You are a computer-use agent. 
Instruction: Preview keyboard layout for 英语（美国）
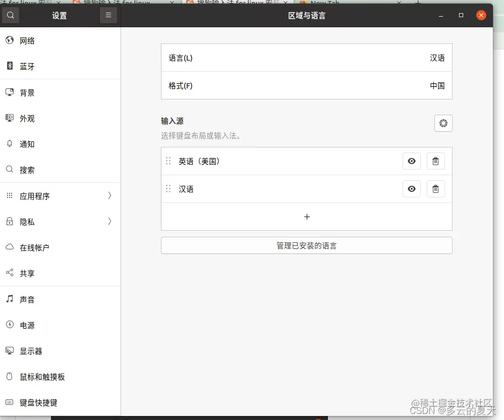point(412,161)
